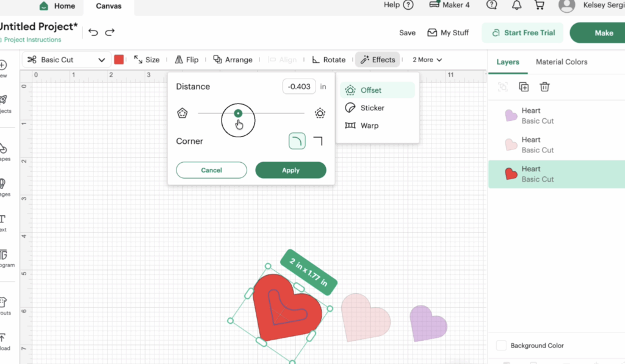Click the offset distance slider handle
This screenshot has height=364, width=625.
click(238, 113)
